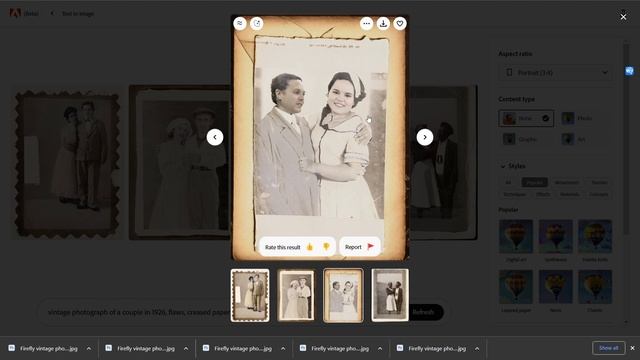Screen dimensions: 640x360
Task: Apply the Layered paper style
Action: point(516,287)
